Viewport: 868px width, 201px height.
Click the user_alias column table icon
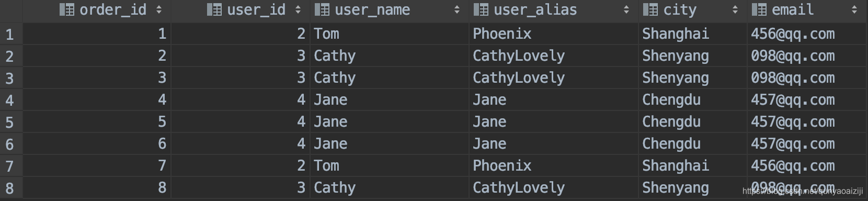point(481,9)
